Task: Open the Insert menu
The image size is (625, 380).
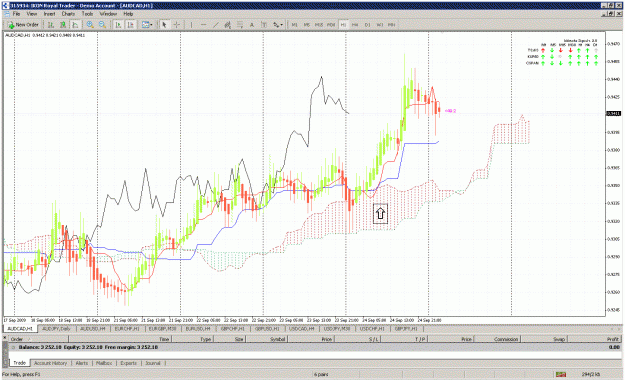Action: pyautogui.click(x=49, y=14)
